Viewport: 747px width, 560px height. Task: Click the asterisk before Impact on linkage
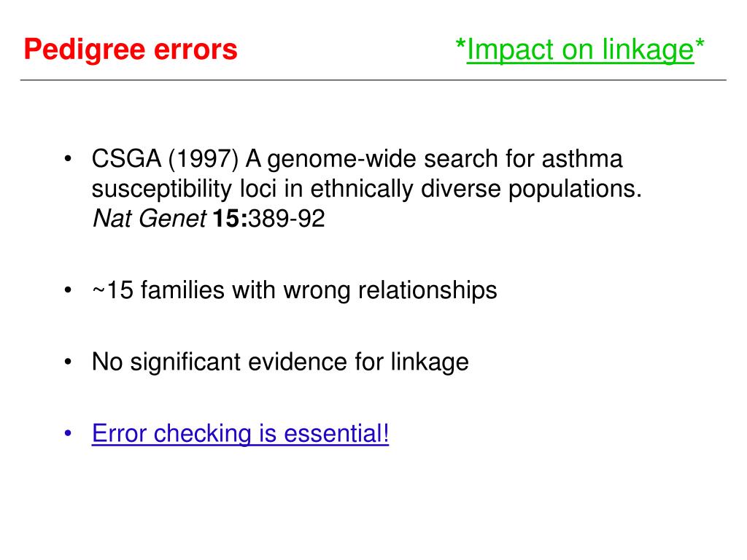(x=460, y=45)
